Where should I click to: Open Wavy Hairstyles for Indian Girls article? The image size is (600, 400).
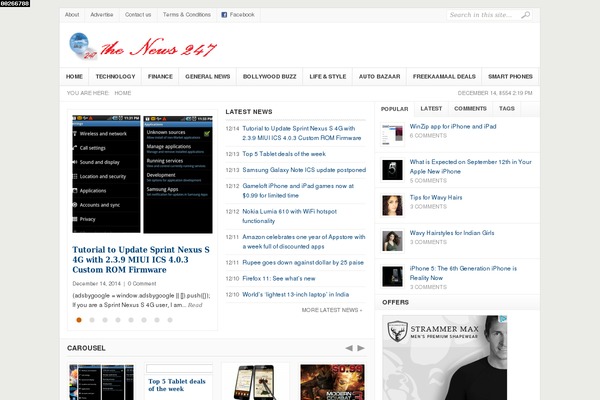pos(452,233)
